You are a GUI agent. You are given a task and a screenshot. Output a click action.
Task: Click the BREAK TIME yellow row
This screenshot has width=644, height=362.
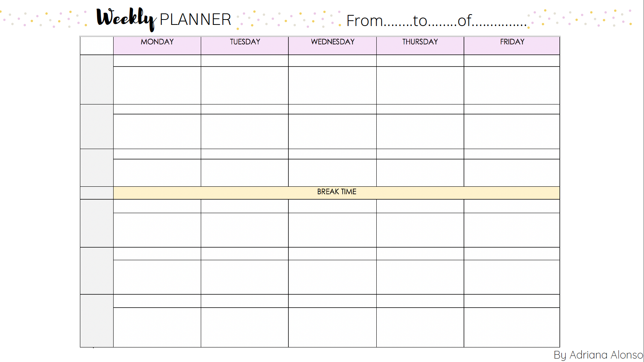tap(337, 193)
